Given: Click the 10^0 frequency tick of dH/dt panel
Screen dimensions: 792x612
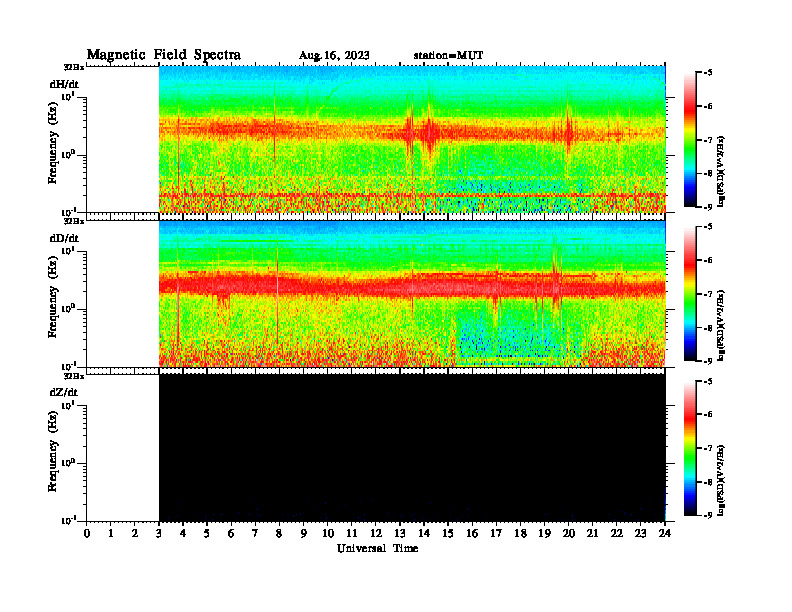Looking at the screenshot, I should point(68,154).
